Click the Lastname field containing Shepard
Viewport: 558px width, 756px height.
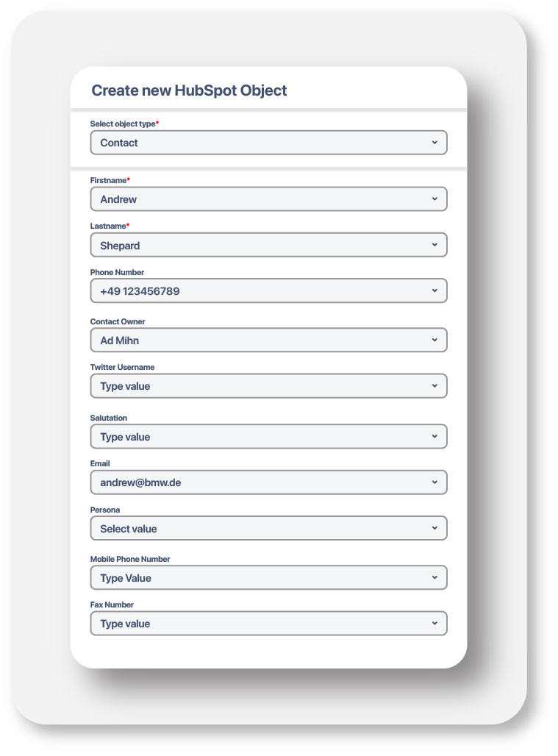coord(268,245)
